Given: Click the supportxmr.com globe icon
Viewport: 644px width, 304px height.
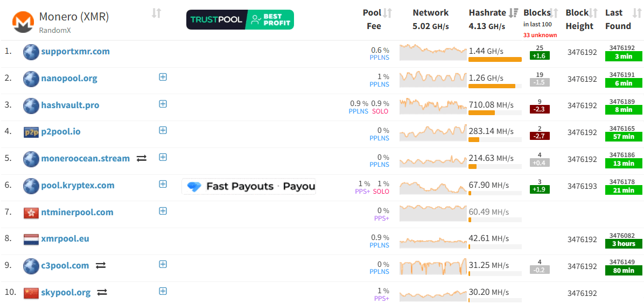Looking at the screenshot, I should [x=31, y=52].
